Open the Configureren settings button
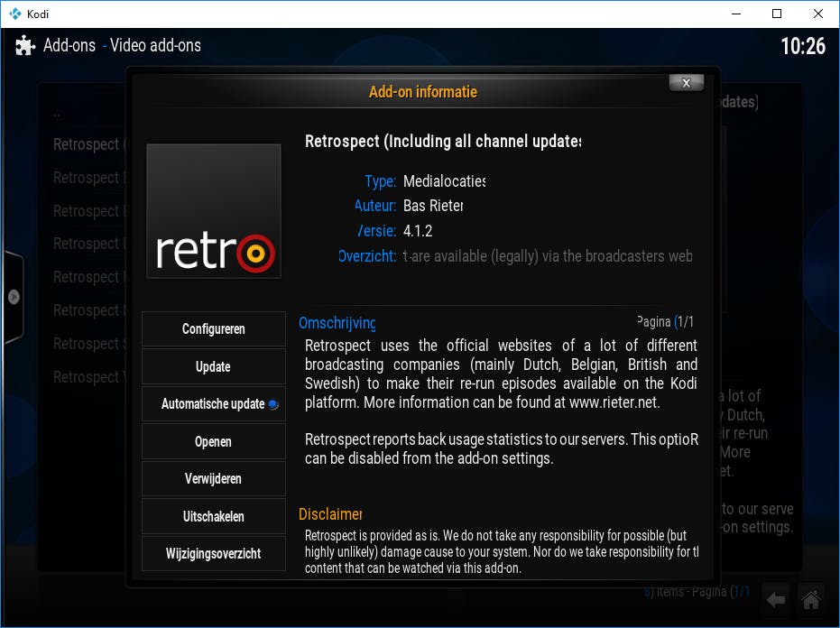Viewport: 840px width, 628px height. pos(213,329)
